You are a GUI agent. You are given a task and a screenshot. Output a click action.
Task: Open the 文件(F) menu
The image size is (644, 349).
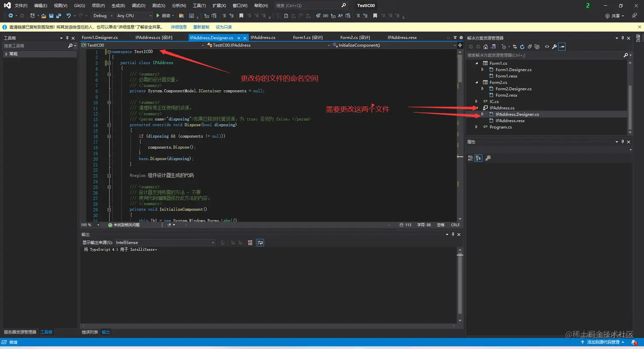pos(21,6)
